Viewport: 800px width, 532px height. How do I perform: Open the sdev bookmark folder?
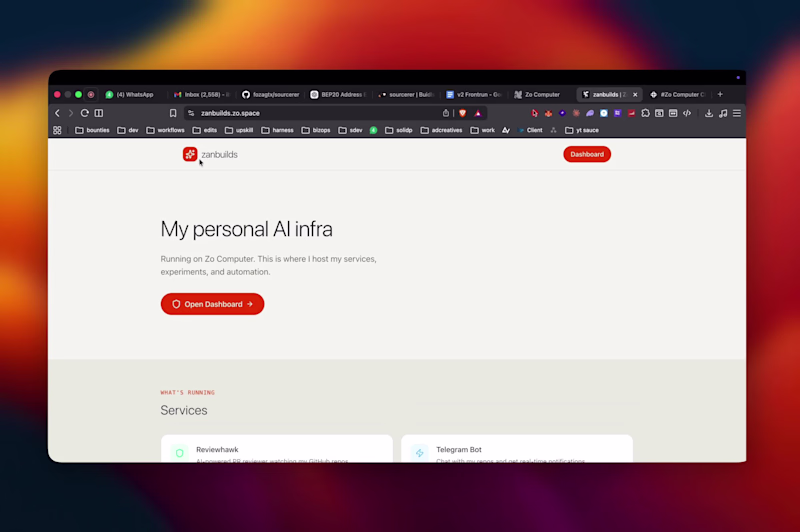pyautogui.click(x=351, y=130)
